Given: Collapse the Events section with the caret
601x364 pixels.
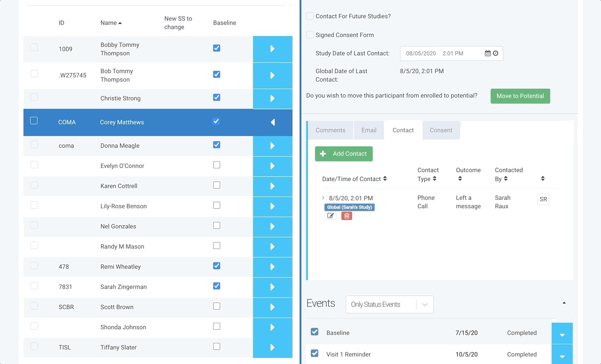Looking at the screenshot, I should pyautogui.click(x=564, y=303).
